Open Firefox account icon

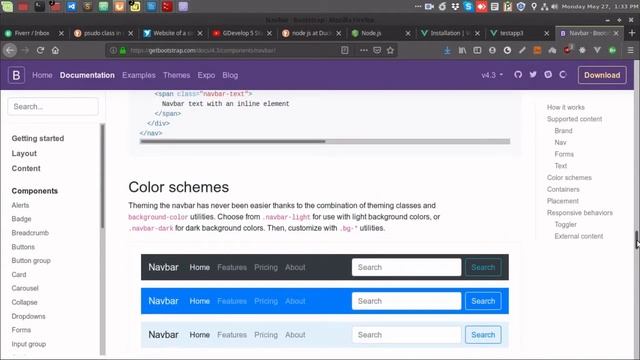pos(492,50)
